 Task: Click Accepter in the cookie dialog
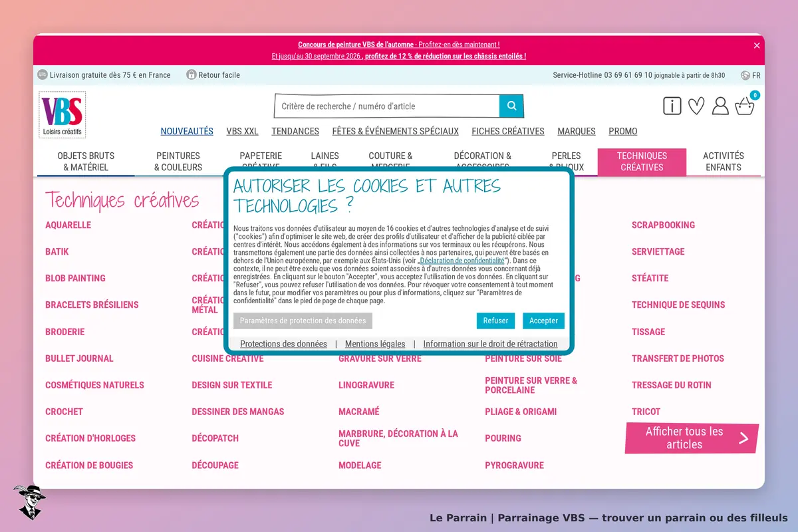pyautogui.click(x=543, y=321)
